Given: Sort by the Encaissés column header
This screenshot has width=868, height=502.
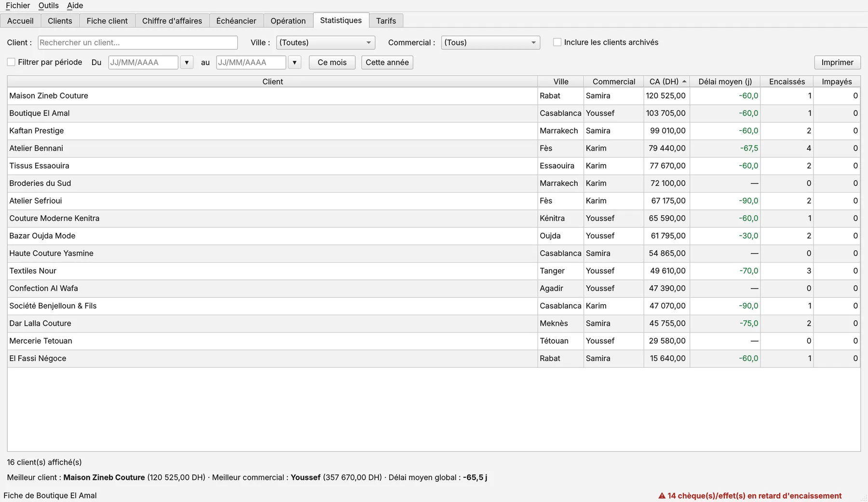Looking at the screenshot, I should pos(787,82).
